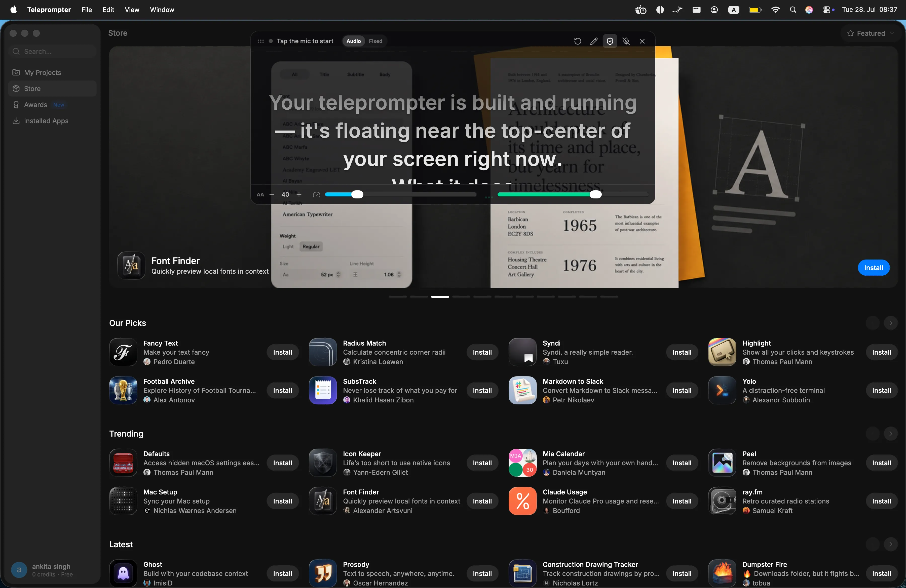This screenshot has width=906, height=588.
Task: Go to Installed Apps
Action: pyautogui.click(x=53, y=121)
